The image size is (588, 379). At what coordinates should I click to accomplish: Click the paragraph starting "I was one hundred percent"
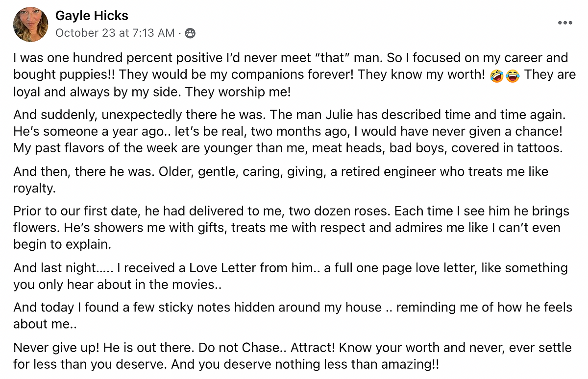tap(294, 75)
